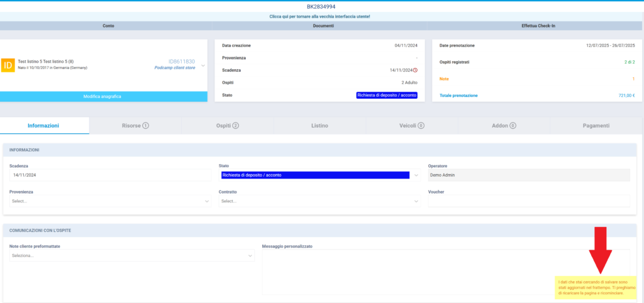
Task: Go to the Listino tab
Action: pos(319,126)
